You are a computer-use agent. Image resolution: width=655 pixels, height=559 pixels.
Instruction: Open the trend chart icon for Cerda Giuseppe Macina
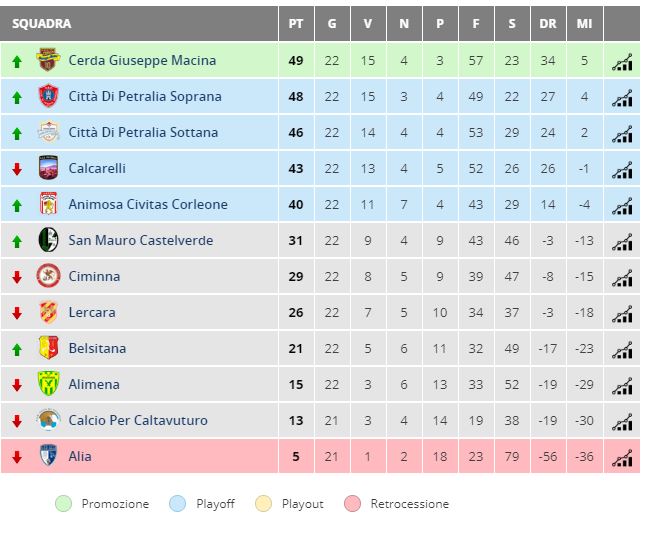pos(622,62)
